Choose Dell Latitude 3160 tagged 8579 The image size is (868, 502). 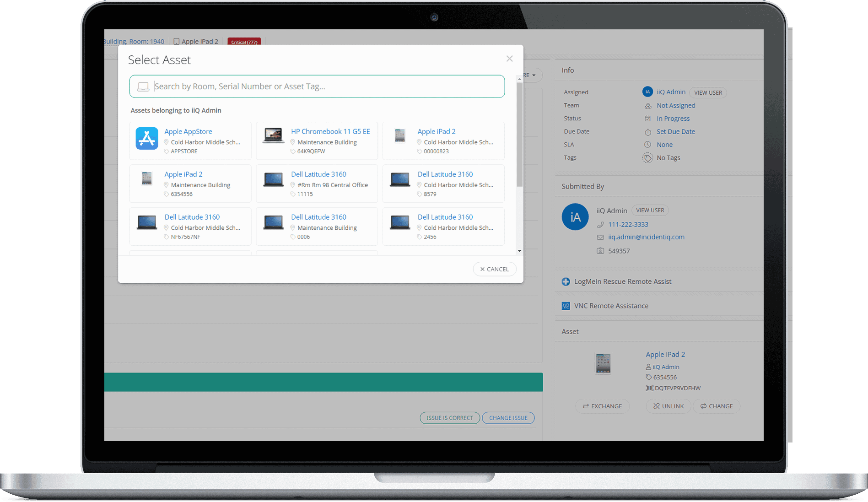pyautogui.click(x=443, y=184)
